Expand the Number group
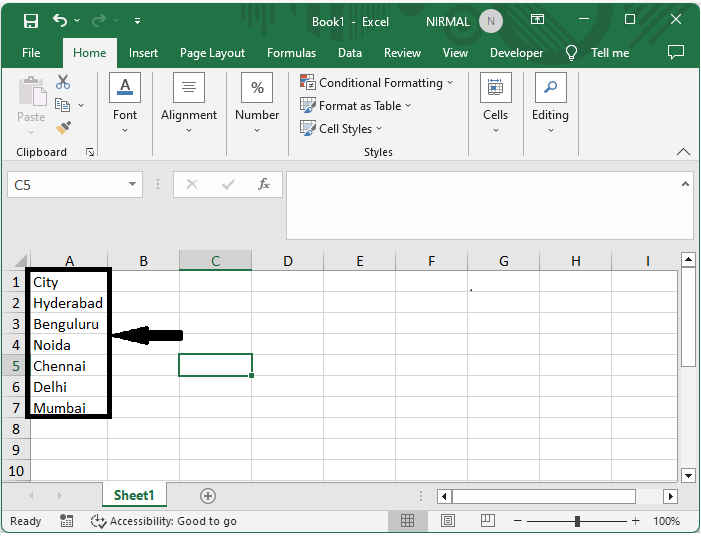701x536 pixels. click(257, 103)
